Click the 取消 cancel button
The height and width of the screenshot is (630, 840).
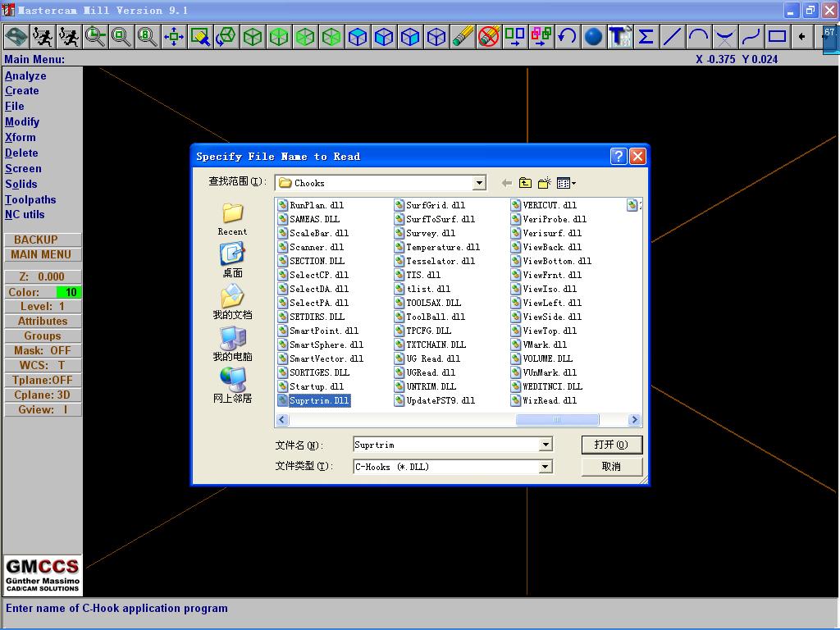coord(611,467)
